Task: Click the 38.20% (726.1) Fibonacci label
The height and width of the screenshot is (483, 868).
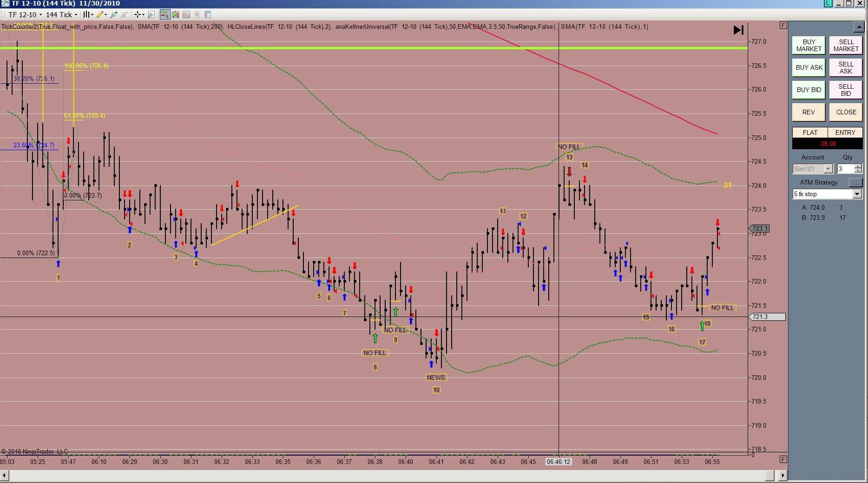Action: pos(34,79)
